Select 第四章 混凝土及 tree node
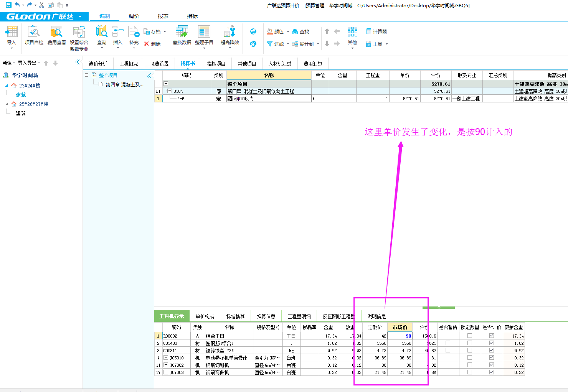Screen dimensions: 568x392 point(125,84)
